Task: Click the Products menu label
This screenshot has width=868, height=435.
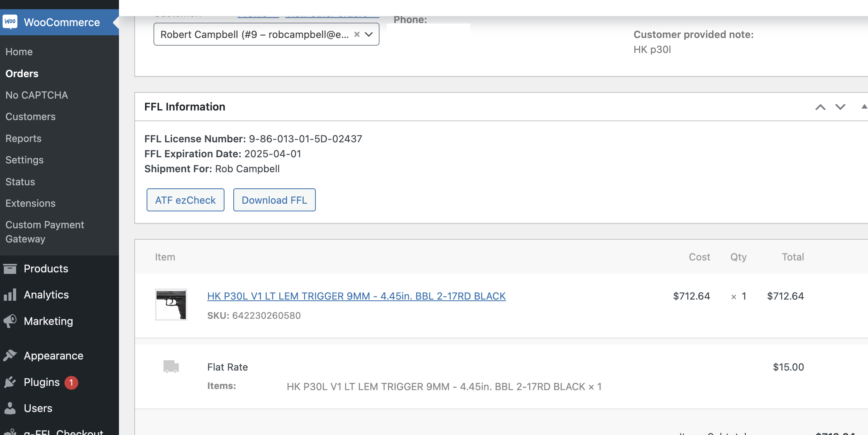Action: (46, 269)
